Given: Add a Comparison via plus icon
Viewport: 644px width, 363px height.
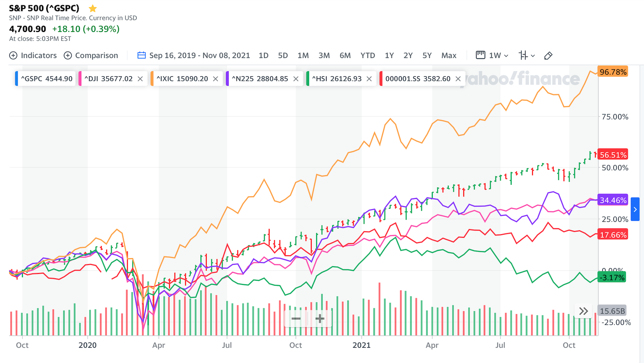Looking at the screenshot, I should tap(68, 56).
